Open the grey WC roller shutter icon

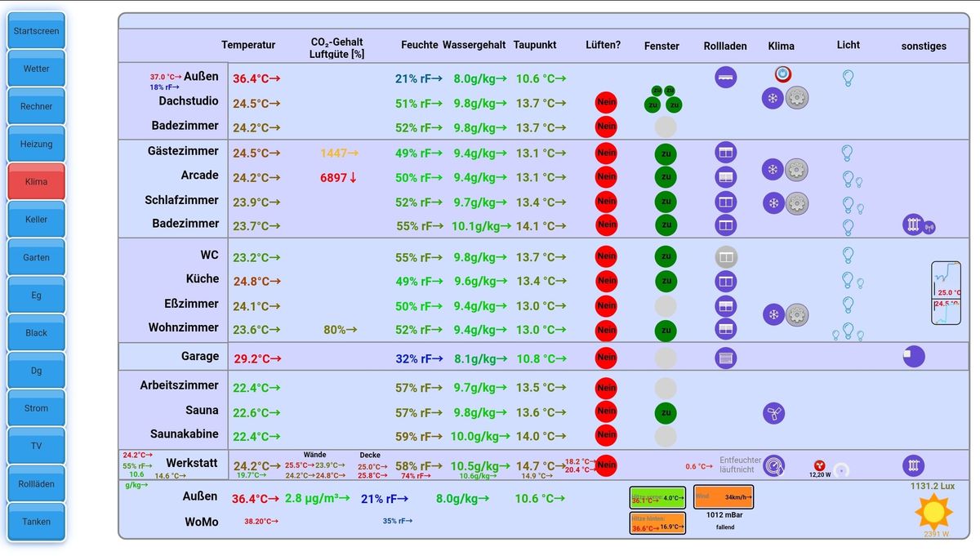coord(725,257)
